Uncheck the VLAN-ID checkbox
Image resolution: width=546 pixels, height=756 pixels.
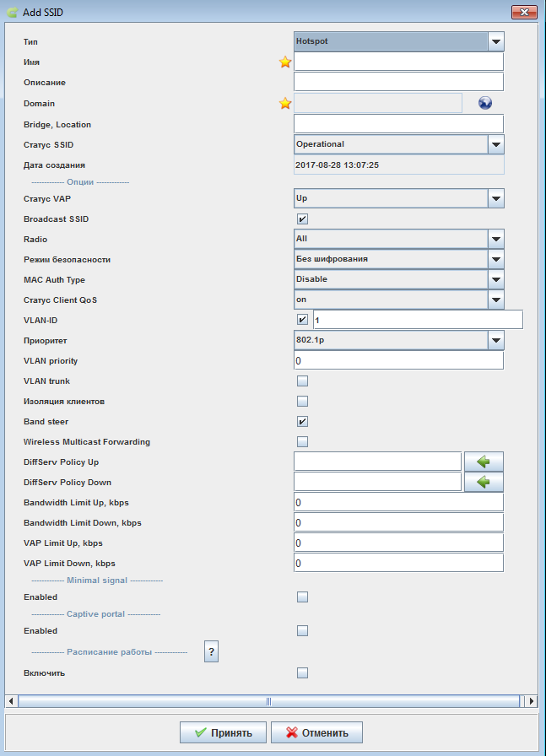303,321
